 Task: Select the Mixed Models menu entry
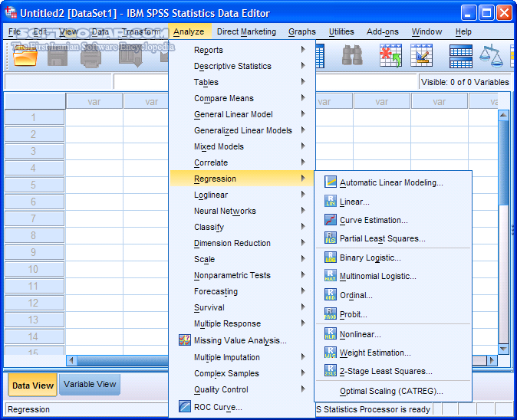click(x=242, y=146)
